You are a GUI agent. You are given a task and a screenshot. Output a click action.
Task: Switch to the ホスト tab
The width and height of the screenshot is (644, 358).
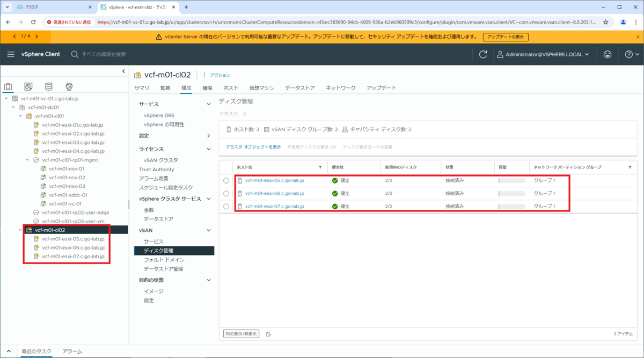[x=231, y=87]
